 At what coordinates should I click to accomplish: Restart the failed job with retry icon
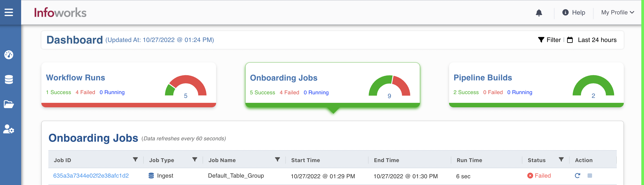[577, 176]
